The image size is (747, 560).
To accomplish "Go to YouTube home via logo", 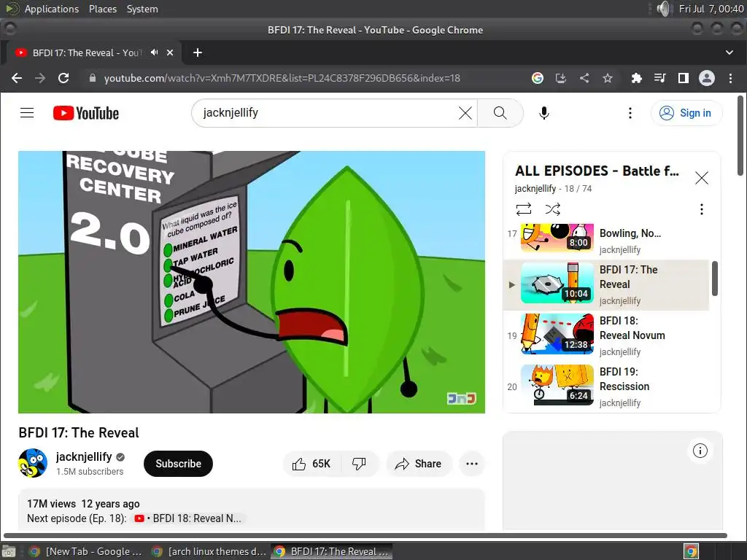I will [x=86, y=113].
